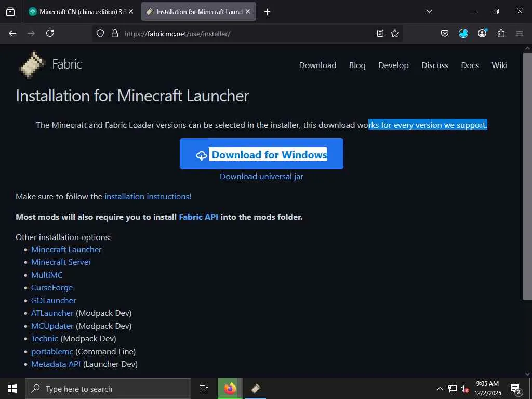Open the MultiMC link
532x399 pixels.
(47, 275)
